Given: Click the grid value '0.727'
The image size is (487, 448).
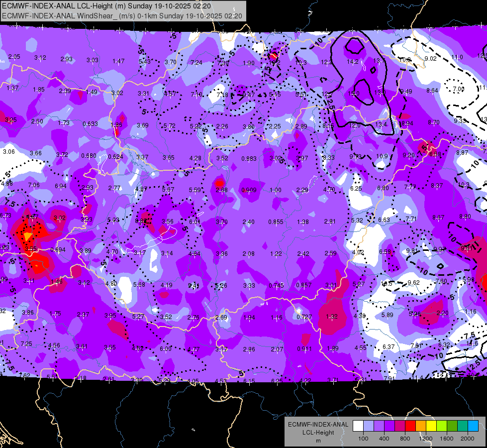Looking at the screenshot, I should click(304, 317).
